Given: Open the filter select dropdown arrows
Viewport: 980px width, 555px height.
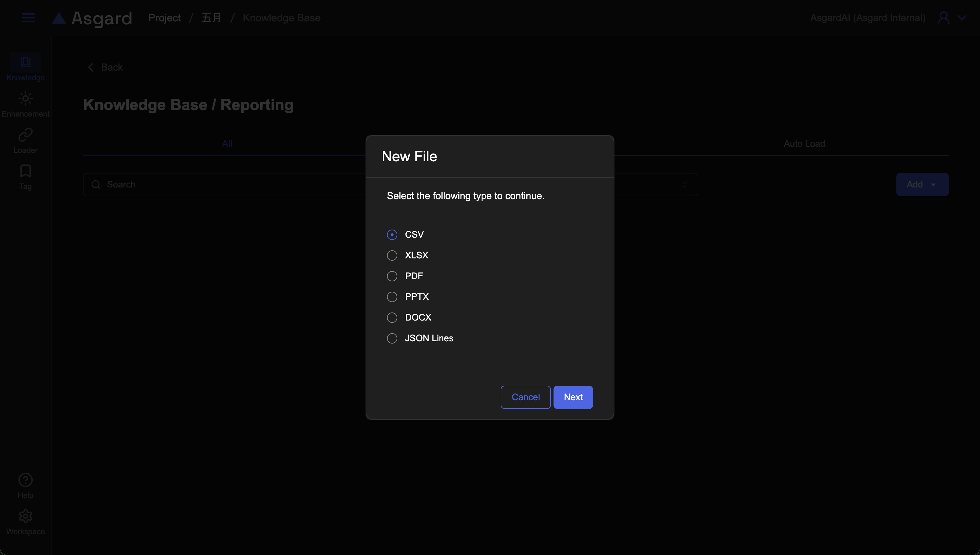Looking at the screenshot, I should [684, 185].
